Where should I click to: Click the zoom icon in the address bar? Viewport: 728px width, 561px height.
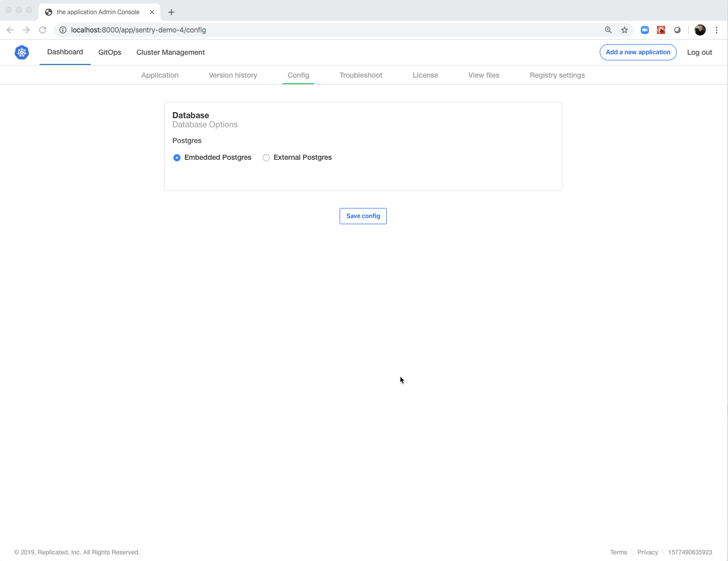[608, 30]
